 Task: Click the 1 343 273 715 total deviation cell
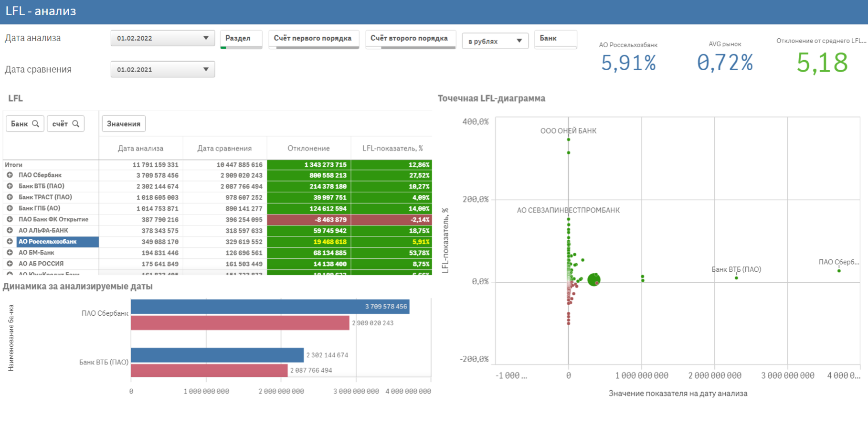309,165
